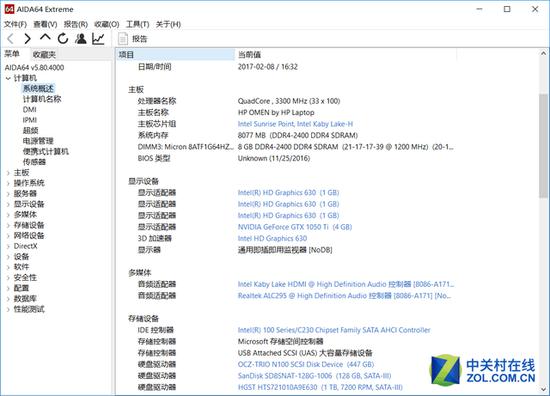Viewport: 550px width, 396px height.
Task: Select 电源管理 in the tree
Action: [38, 141]
